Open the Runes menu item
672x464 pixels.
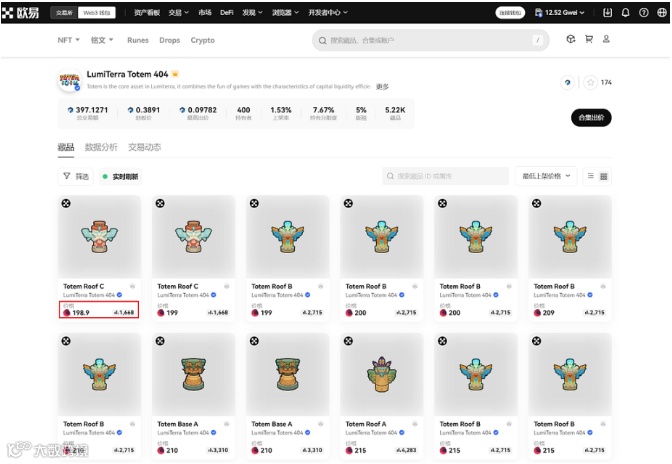point(138,40)
